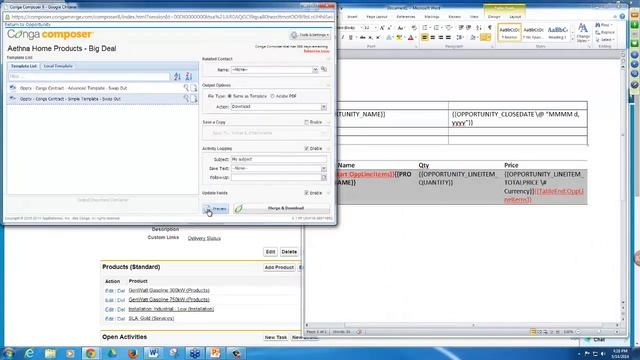
Task: Click the contact lookup icon beside Name
Action: 324,69
